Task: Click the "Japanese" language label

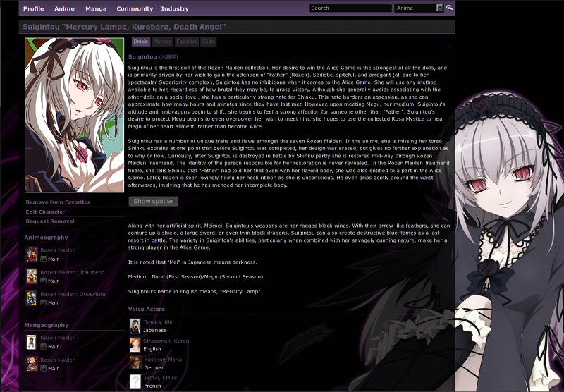Action: [155, 330]
